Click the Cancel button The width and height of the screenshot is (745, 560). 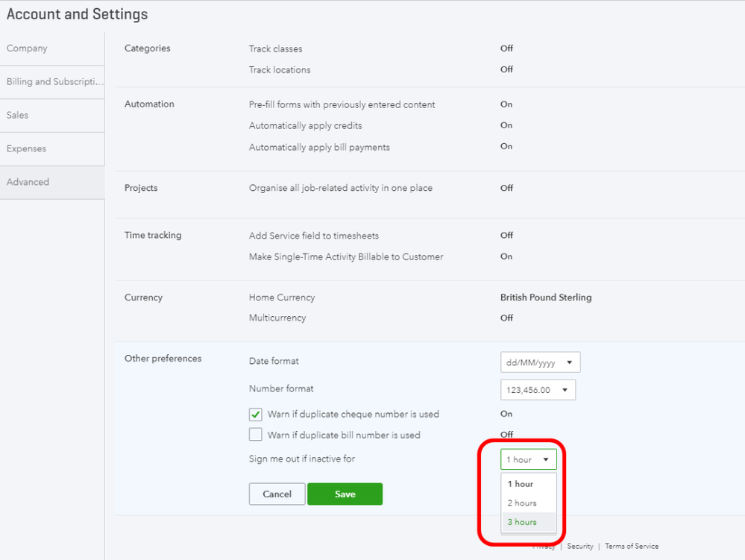click(x=277, y=494)
